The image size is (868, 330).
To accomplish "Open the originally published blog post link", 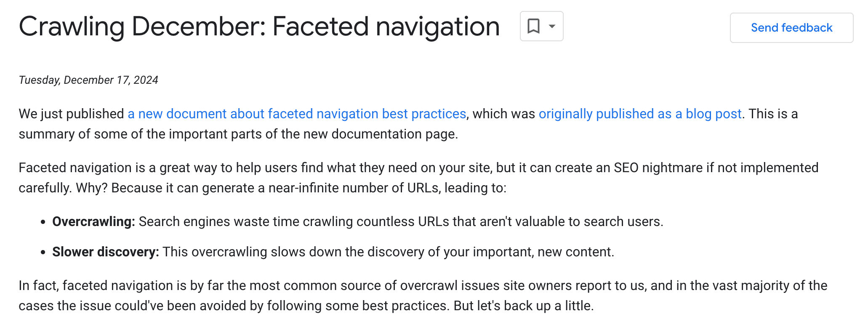I will point(640,114).
